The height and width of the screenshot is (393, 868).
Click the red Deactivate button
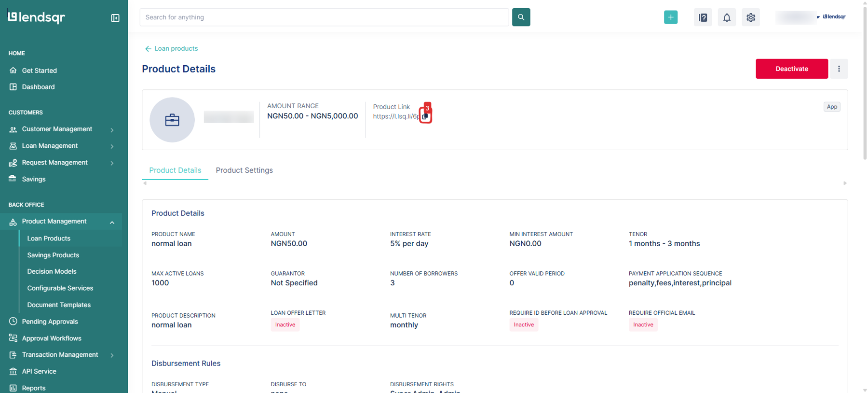point(791,69)
